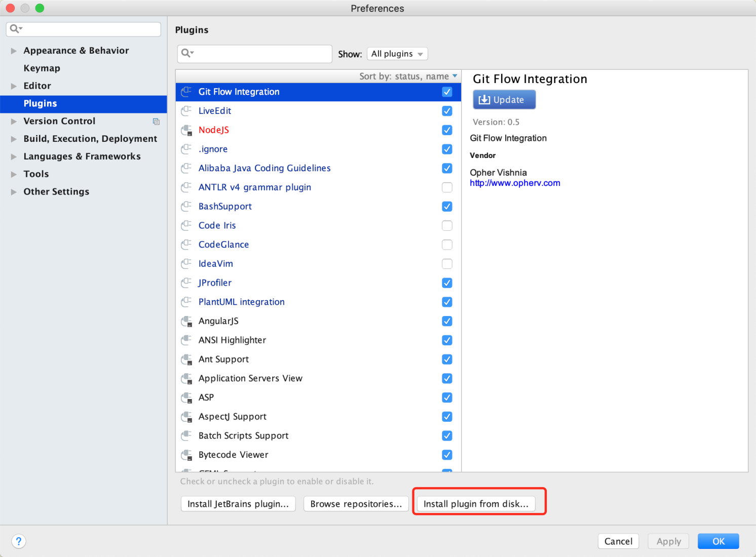
Task: Click the help question mark icon
Action: tap(18, 541)
